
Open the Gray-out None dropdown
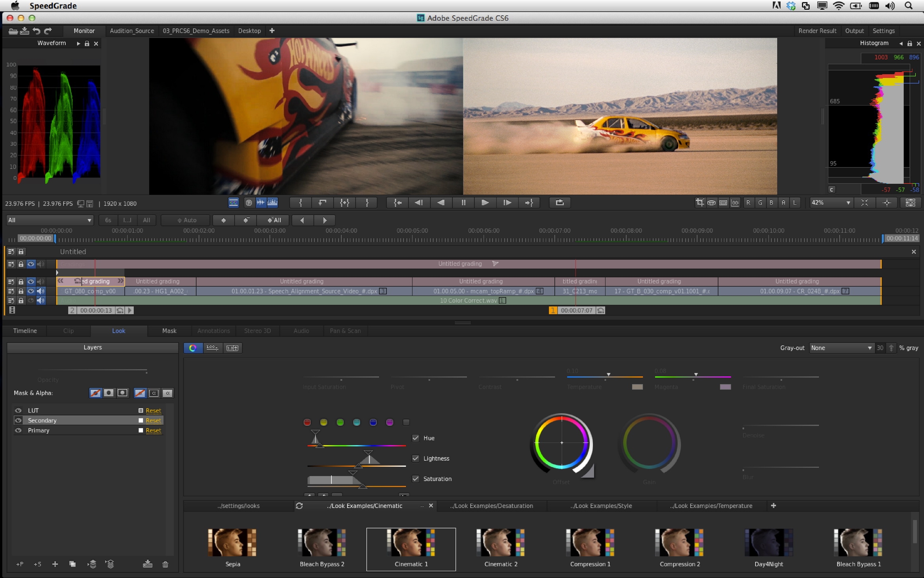(840, 348)
